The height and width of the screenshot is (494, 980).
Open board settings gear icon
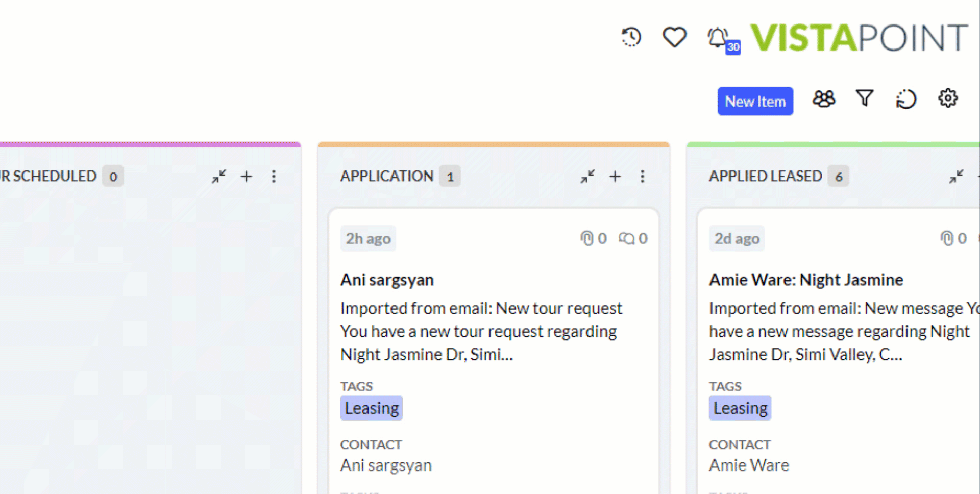pos(948,98)
